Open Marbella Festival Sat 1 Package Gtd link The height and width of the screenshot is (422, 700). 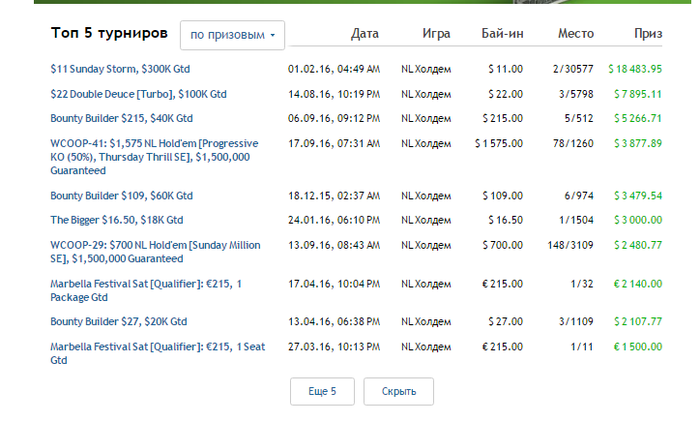[x=146, y=290]
